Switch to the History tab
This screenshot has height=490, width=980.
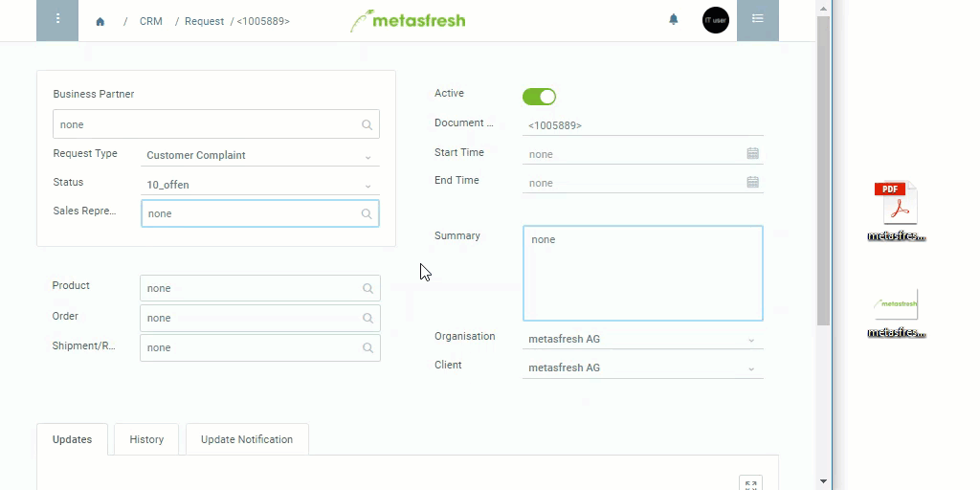tap(146, 439)
